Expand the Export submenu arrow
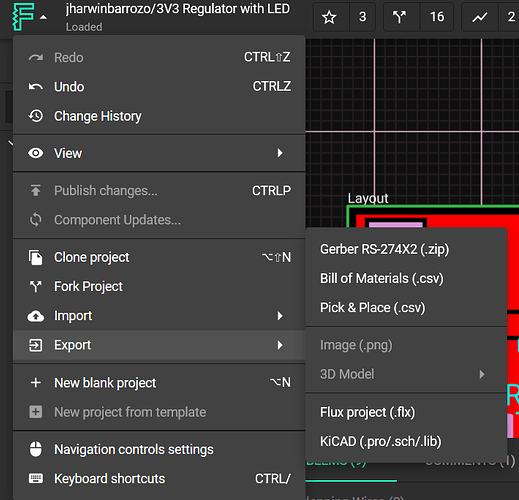 pyautogui.click(x=280, y=345)
